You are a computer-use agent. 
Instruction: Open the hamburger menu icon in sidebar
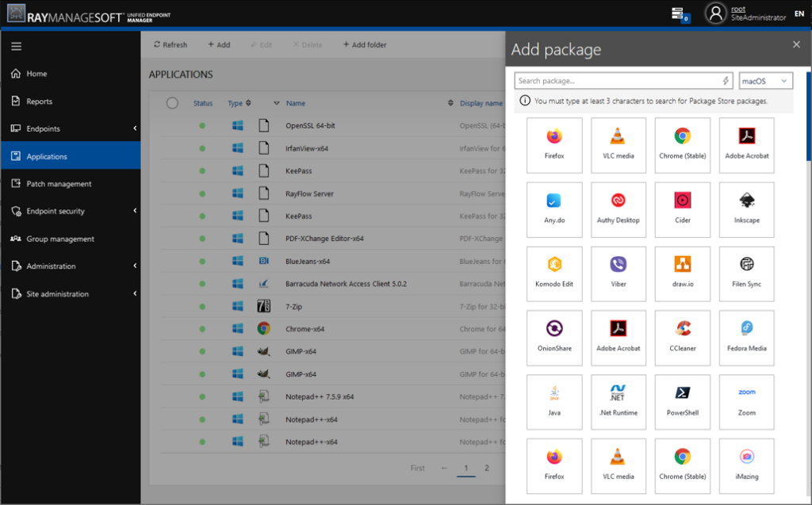click(x=17, y=47)
